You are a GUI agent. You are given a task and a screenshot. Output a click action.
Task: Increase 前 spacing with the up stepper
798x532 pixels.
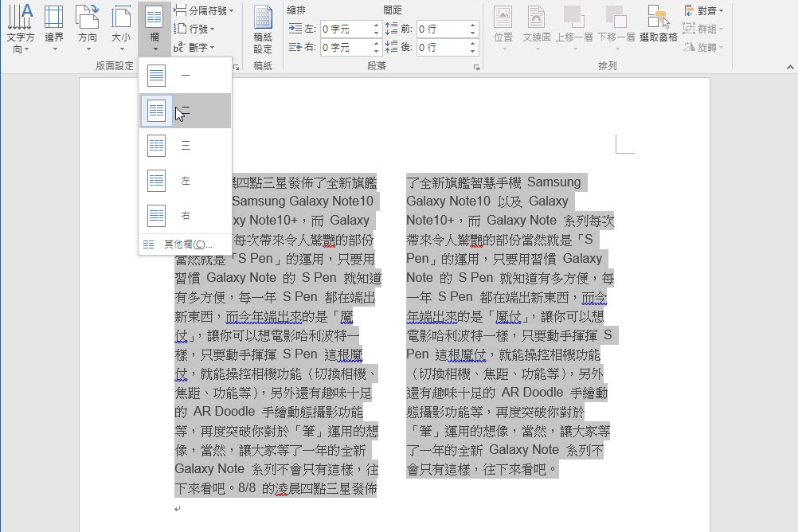471,26
